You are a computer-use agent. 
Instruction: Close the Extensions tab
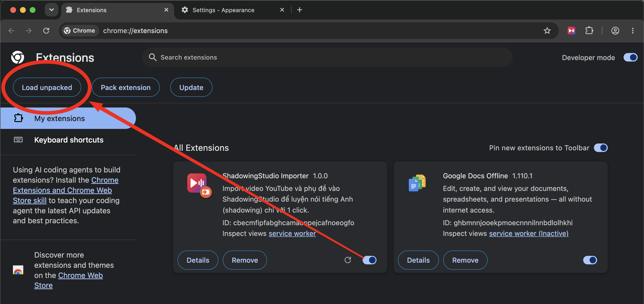point(166,10)
